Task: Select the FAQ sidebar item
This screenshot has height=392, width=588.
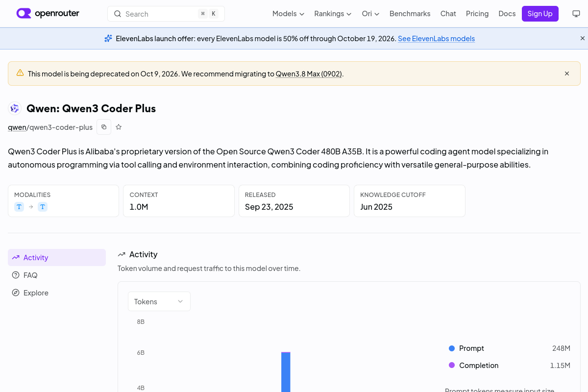Action: (x=57, y=275)
